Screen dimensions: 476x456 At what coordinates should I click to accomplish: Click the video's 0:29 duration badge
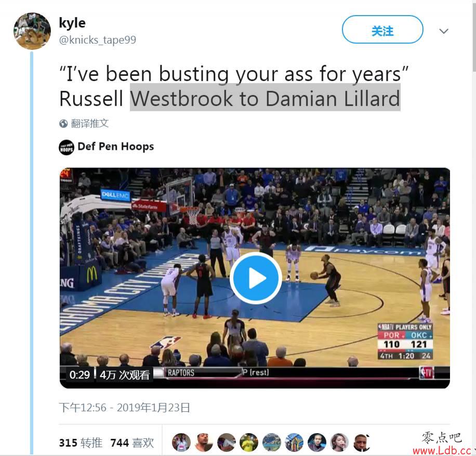[x=80, y=374]
